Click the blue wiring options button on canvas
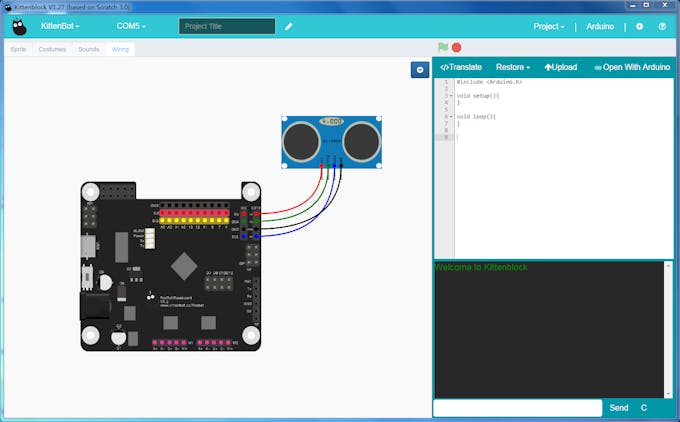This screenshot has height=422, width=680. (420, 70)
